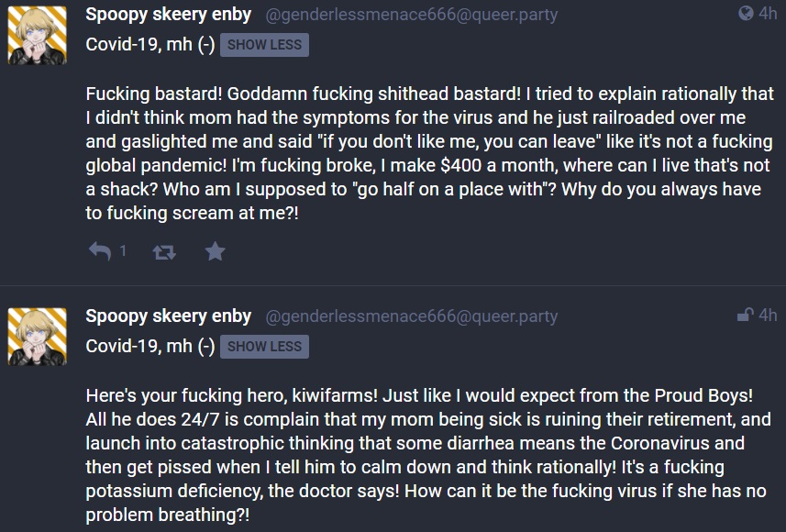Collapse the second post with SHOW LESS
This screenshot has height=532, width=786.
264,347
